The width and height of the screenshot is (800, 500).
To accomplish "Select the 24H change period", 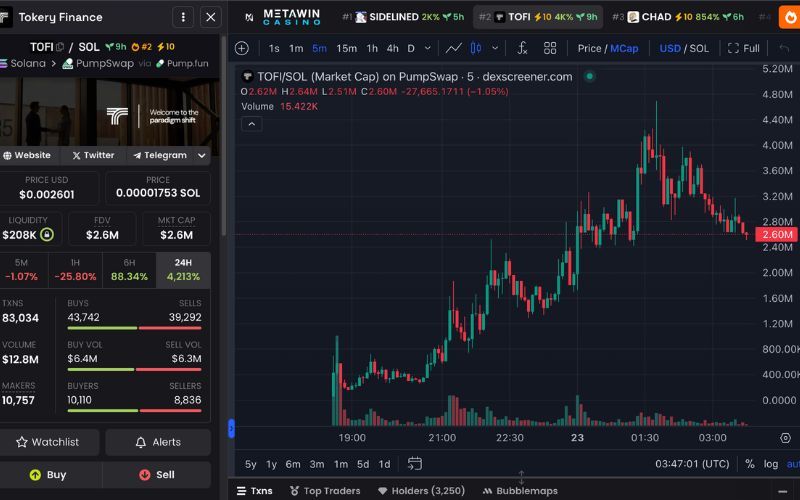I will tap(183, 270).
